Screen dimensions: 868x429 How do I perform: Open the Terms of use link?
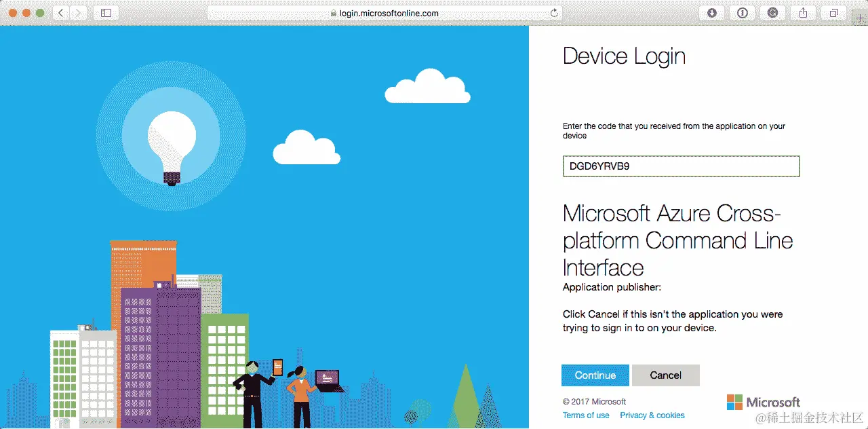[x=586, y=415]
